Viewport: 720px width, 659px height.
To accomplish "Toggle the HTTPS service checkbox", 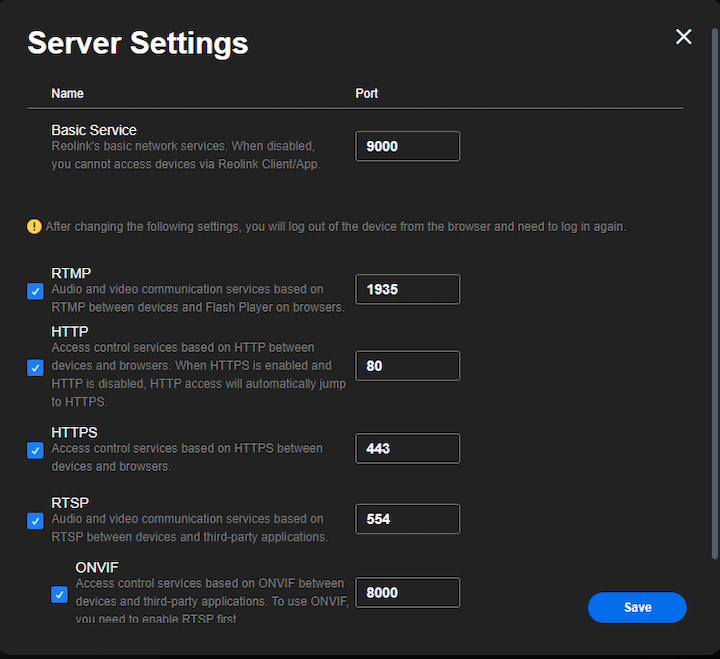I will click(35, 450).
